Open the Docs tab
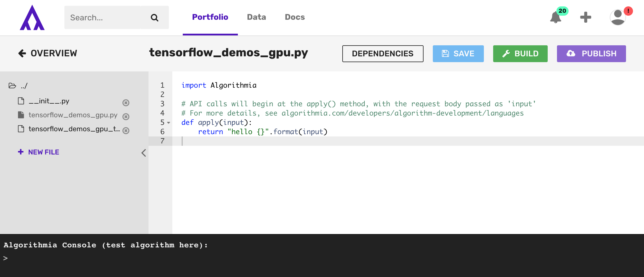 (x=295, y=17)
